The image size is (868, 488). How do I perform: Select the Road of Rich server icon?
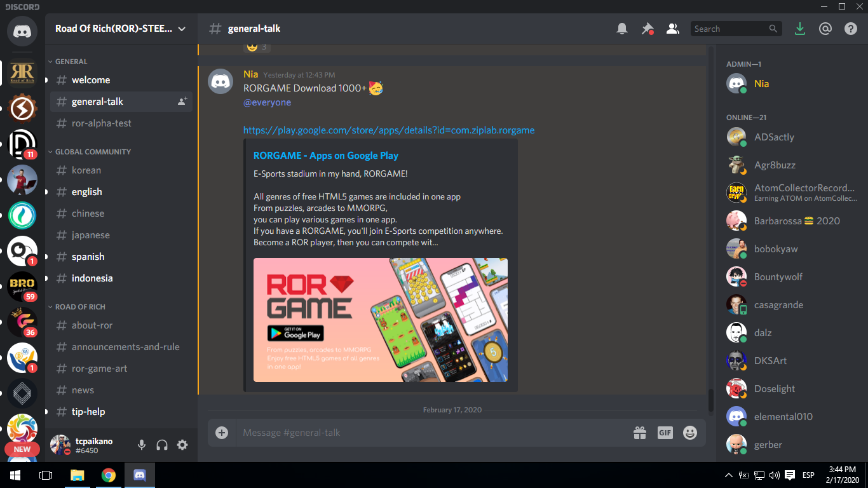(22, 73)
